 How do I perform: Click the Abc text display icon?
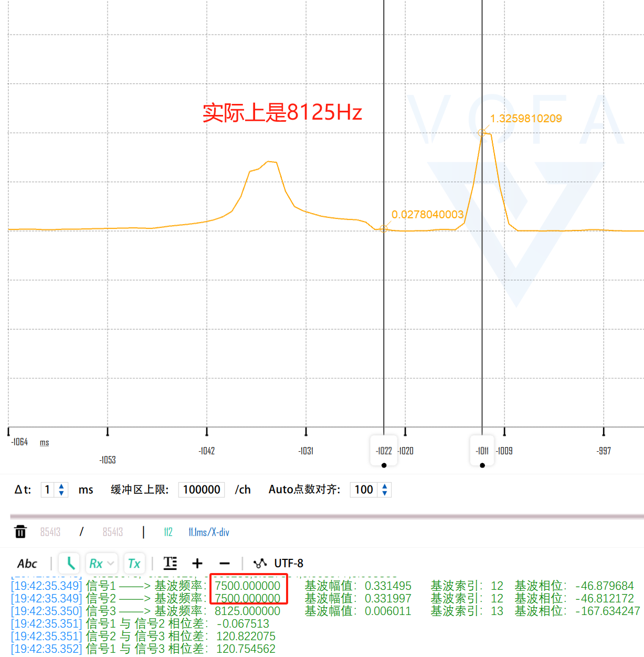[x=27, y=563]
